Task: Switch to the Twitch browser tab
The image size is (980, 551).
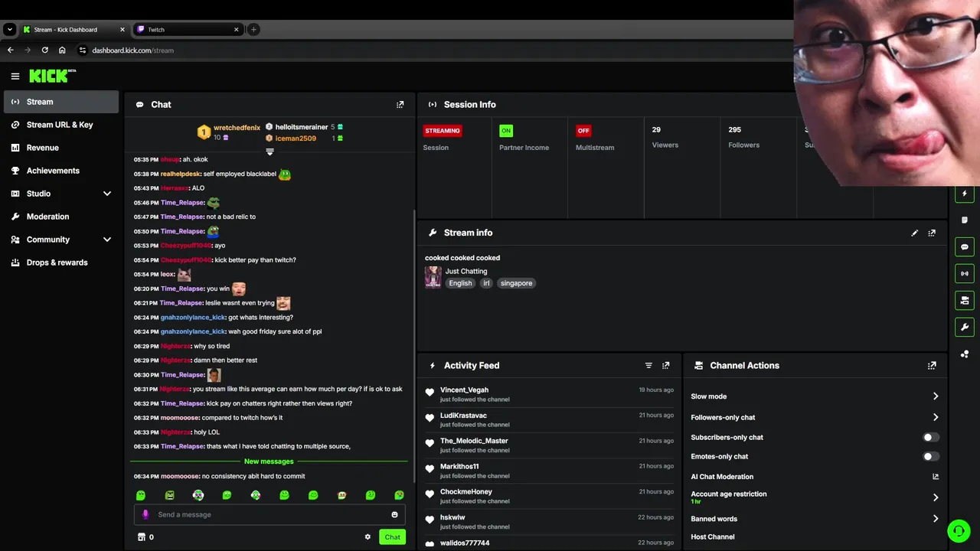Action: (x=188, y=29)
